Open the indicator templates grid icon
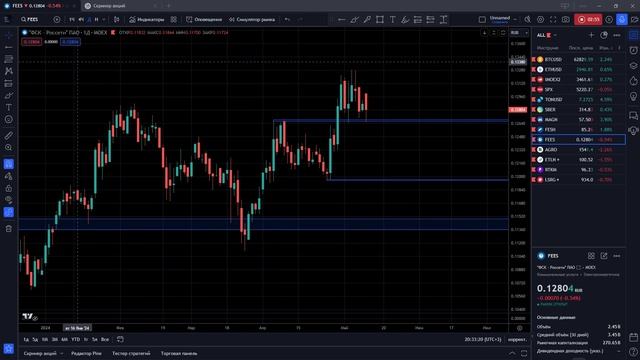Screen dimensions: 640x360 (174, 19)
